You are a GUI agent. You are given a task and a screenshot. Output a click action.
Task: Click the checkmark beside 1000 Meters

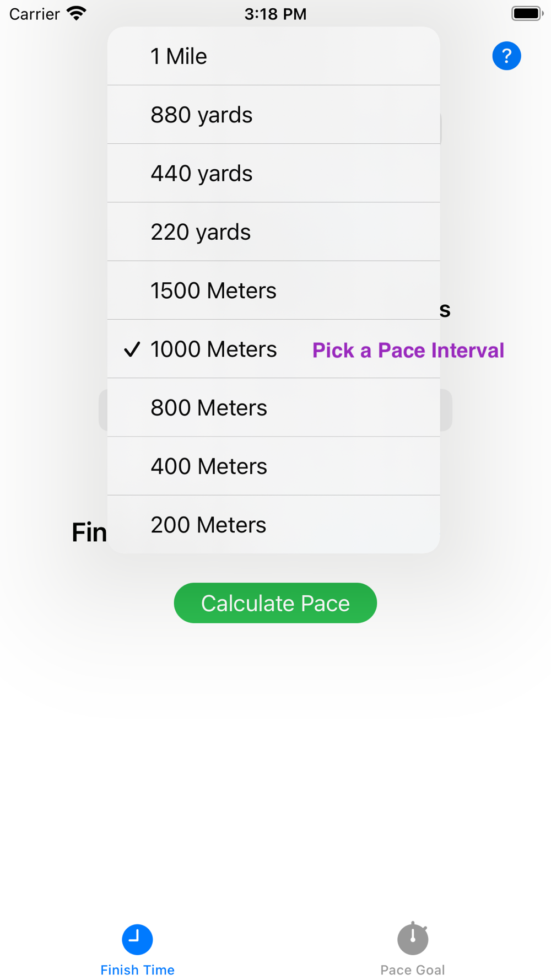point(132,349)
